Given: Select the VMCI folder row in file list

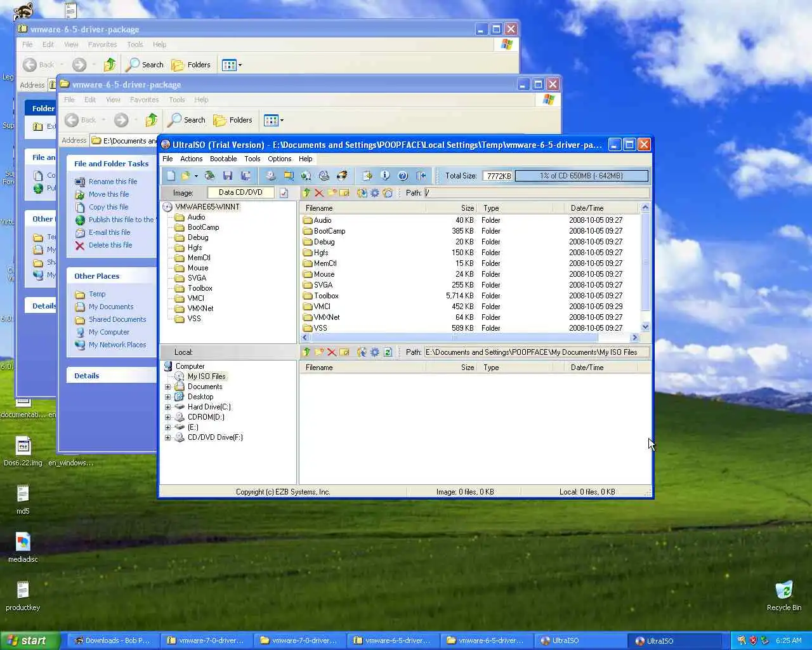Looking at the screenshot, I should point(469,307).
